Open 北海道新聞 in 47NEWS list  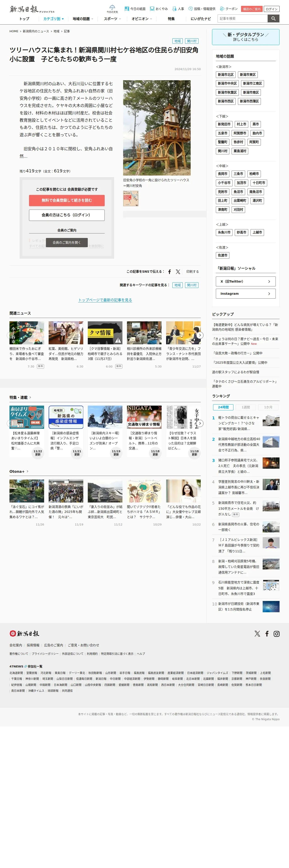(16, 673)
